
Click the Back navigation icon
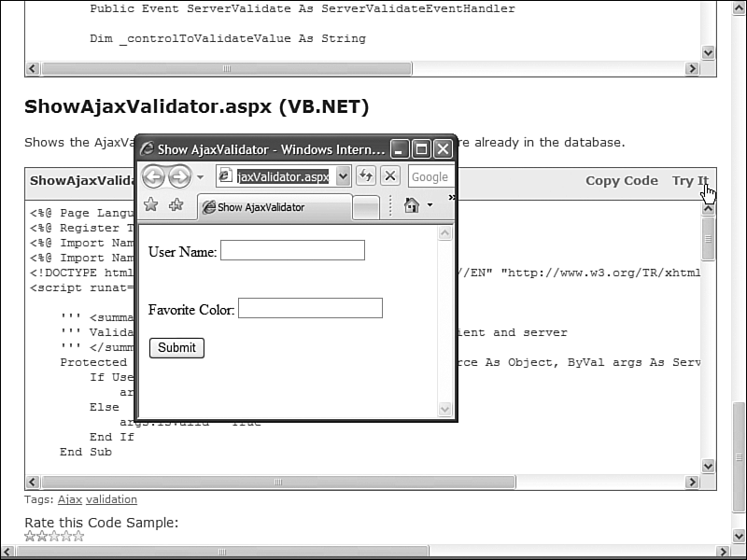point(152,176)
